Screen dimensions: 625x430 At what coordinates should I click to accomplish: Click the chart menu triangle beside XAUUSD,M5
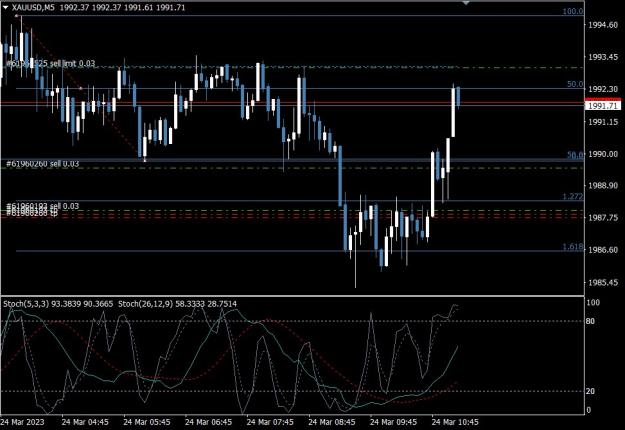coord(5,7)
